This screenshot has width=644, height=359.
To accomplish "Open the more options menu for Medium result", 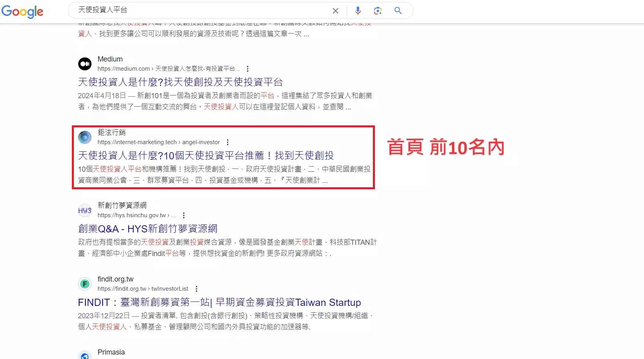I will [x=248, y=69].
